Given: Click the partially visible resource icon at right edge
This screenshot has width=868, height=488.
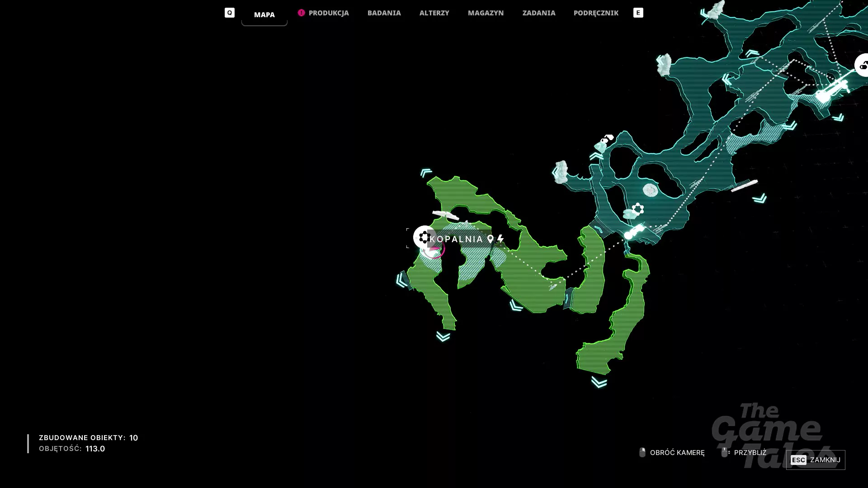Looking at the screenshot, I should (x=862, y=65).
